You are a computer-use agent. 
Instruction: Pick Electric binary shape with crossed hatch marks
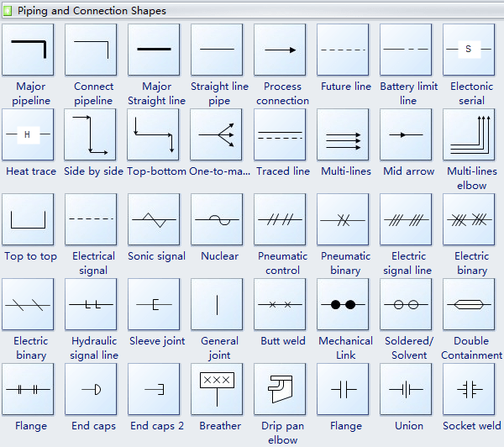pyautogui.click(x=469, y=219)
